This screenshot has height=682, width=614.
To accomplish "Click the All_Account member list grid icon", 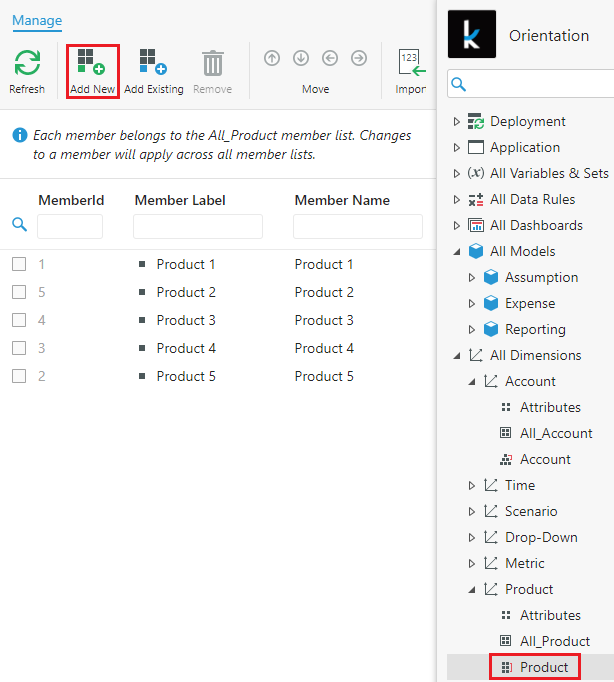I will [x=505, y=433].
